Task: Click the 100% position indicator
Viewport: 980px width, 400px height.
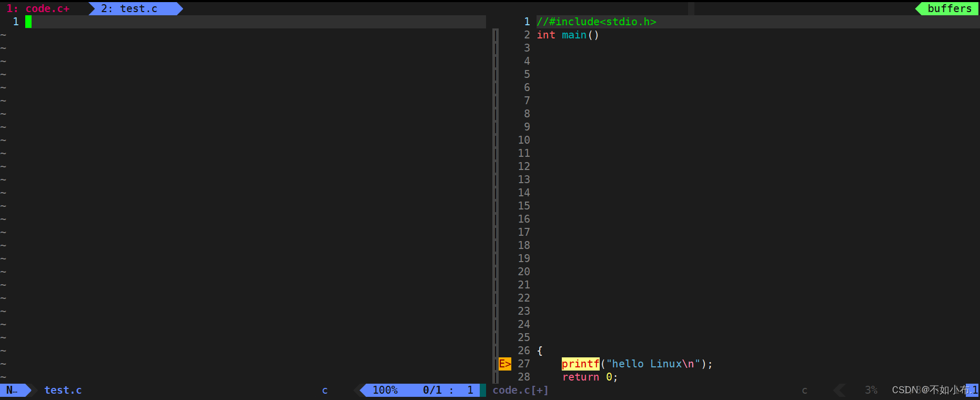Action: pyautogui.click(x=385, y=390)
